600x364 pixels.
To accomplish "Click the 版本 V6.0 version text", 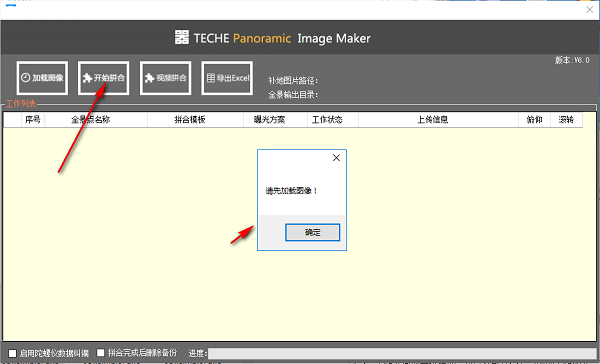I will pos(572,60).
